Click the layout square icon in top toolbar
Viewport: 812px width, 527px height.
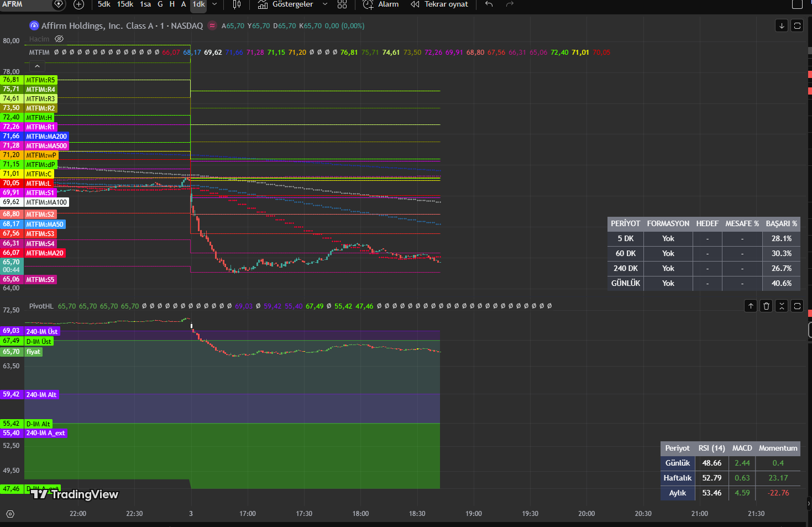click(797, 4)
